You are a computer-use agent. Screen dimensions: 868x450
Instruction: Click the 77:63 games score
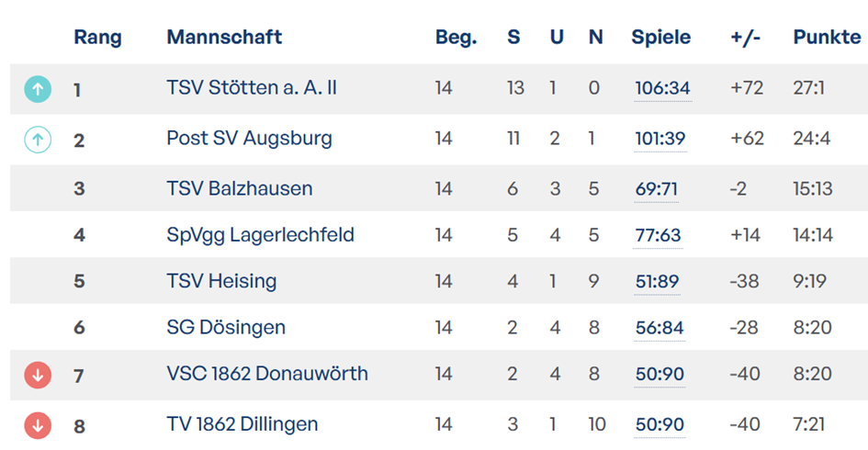[x=658, y=236]
